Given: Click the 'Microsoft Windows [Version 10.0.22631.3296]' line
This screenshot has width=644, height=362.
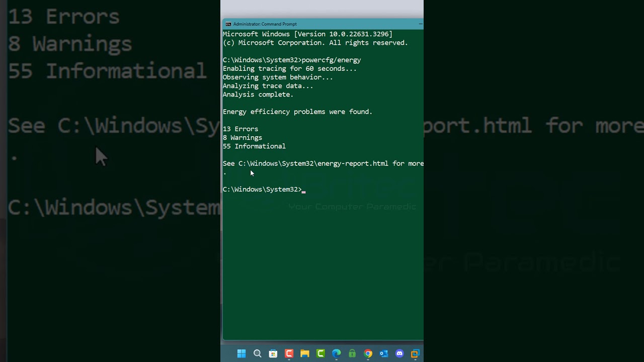Looking at the screenshot, I should 307,34.
